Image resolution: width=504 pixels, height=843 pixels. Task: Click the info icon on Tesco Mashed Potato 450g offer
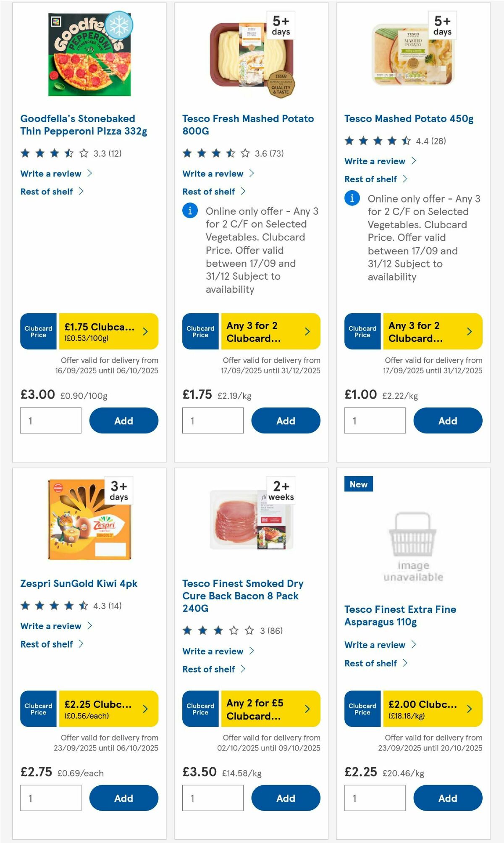tap(352, 198)
